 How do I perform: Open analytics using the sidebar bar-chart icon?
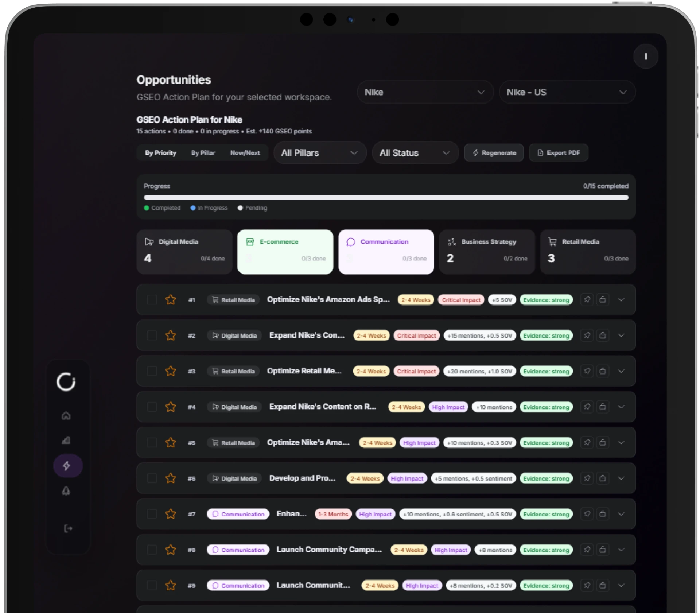coord(66,440)
